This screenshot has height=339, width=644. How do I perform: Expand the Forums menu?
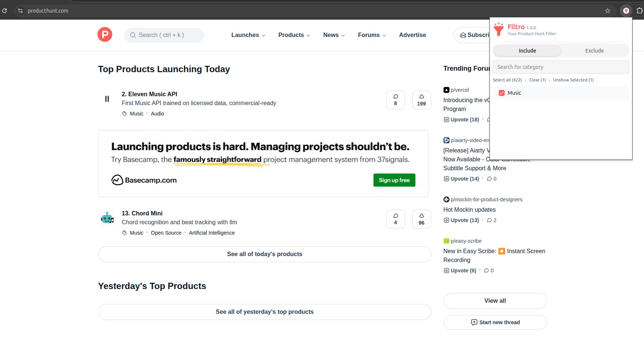pyautogui.click(x=372, y=35)
